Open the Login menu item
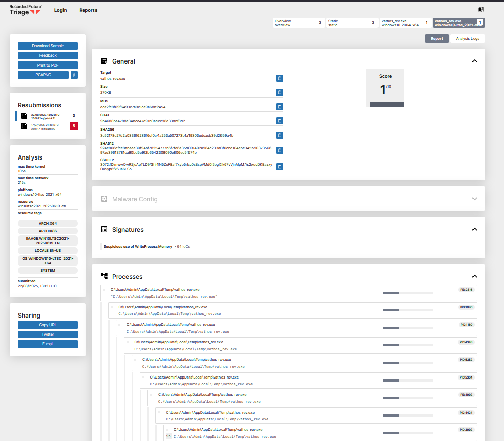This screenshot has width=504, height=441. (x=60, y=10)
